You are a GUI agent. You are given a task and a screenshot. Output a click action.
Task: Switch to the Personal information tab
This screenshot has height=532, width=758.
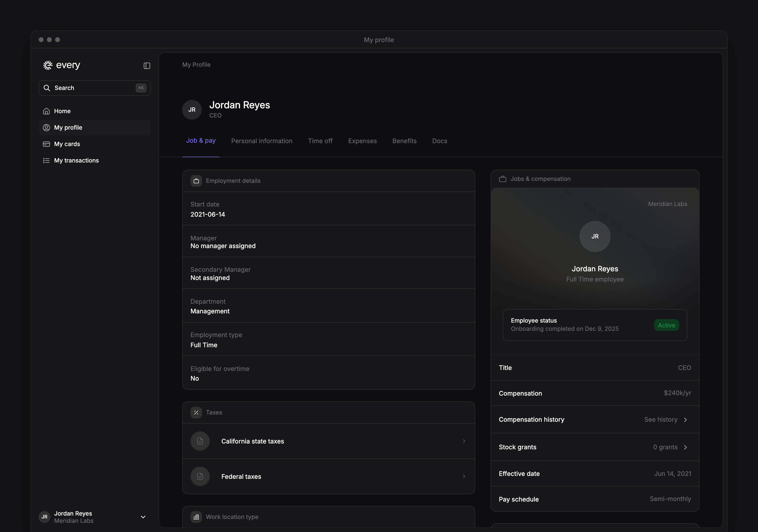coord(262,141)
